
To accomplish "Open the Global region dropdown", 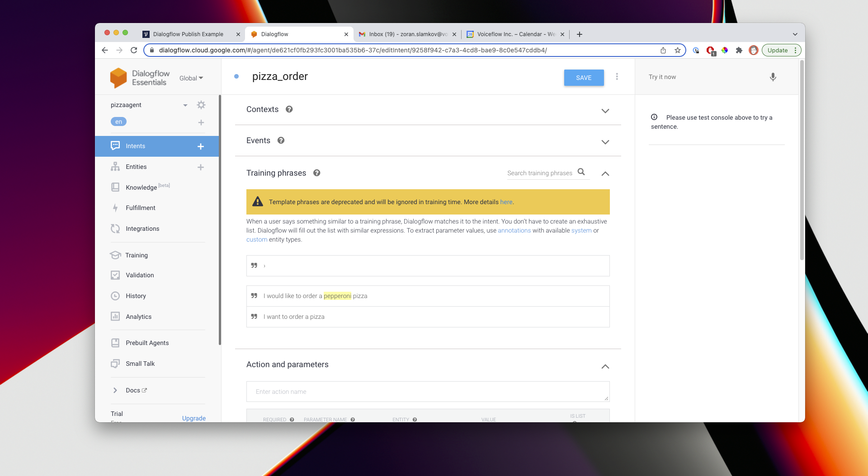I will click(x=191, y=78).
